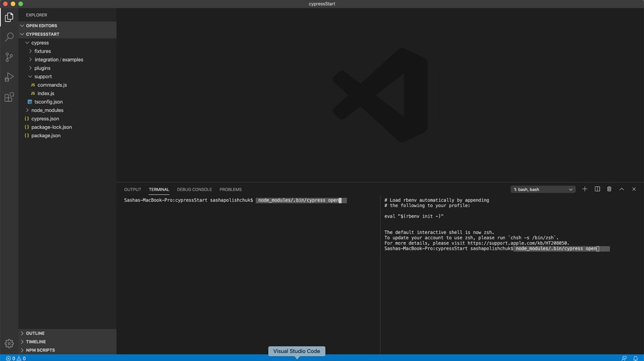This screenshot has height=361, width=644.
Task: Open index.js in support folder
Action: (45, 93)
